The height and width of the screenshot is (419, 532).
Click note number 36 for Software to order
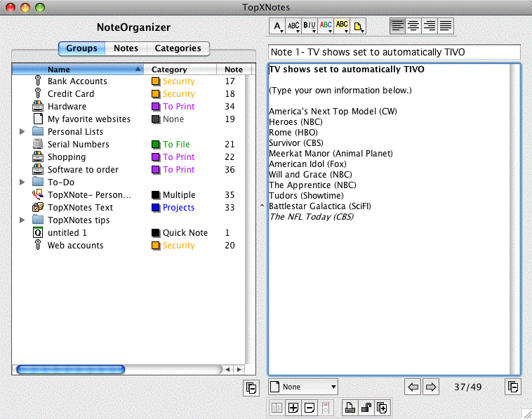pos(230,170)
